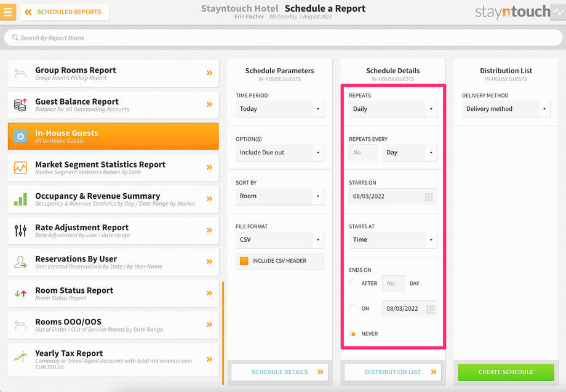Select the Occupancy & Revenue Summary title
The width and height of the screenshot is (566, 392).
tap(97, 196)
